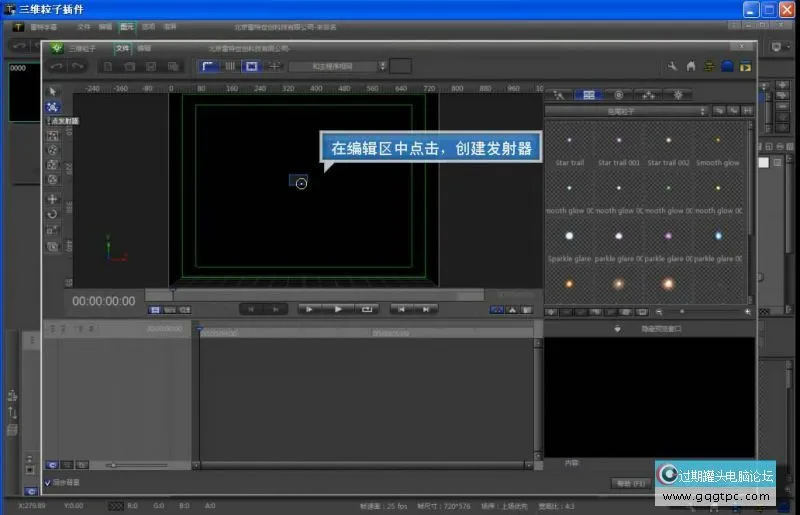Click the wrench settings icon
Screen dimensions: 800x515
(672, 66)
